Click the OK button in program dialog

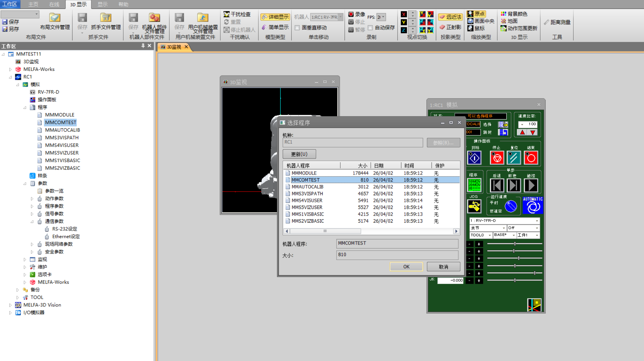(406, 267)
